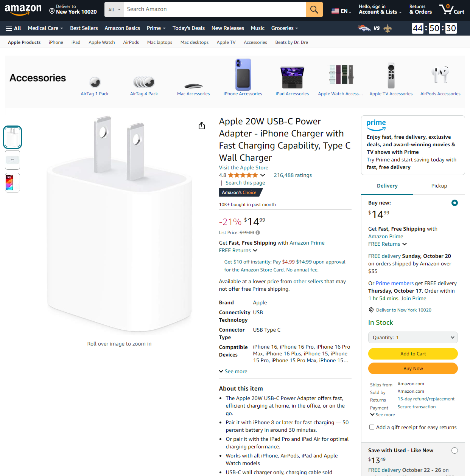
Task: Open the All hamburger menu
Action: 13,28
